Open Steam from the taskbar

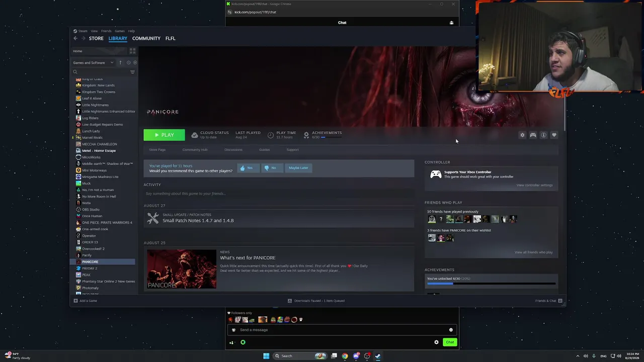pyautogui.click(x=378, y=356)
